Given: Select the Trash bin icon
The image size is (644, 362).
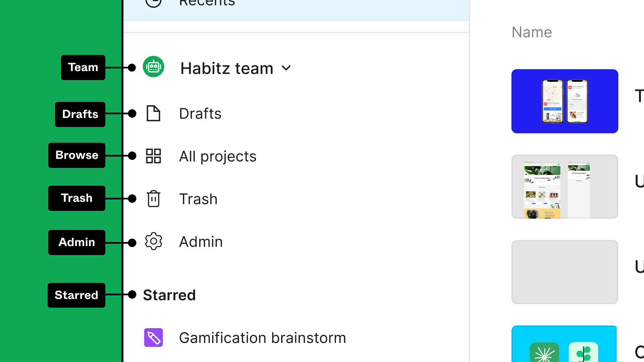Looking at the screenshot, I should coord(154,198).
